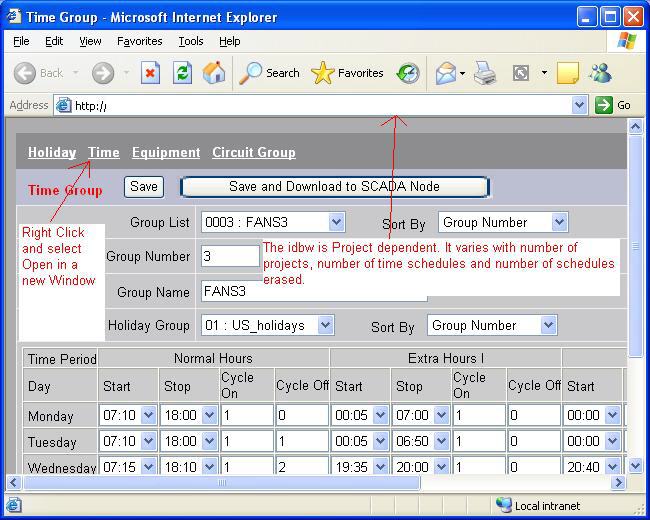Click the Group Name input field

314,291
